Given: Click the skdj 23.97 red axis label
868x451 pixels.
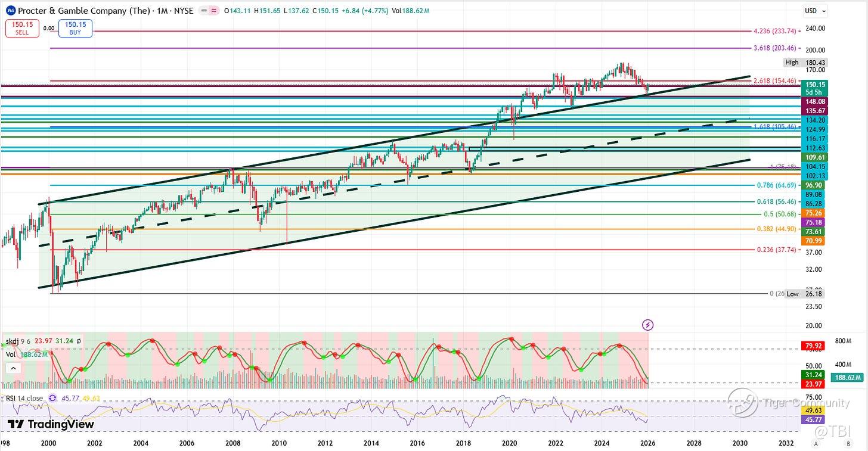Looking at the screenshot, I should coord(814,384).
